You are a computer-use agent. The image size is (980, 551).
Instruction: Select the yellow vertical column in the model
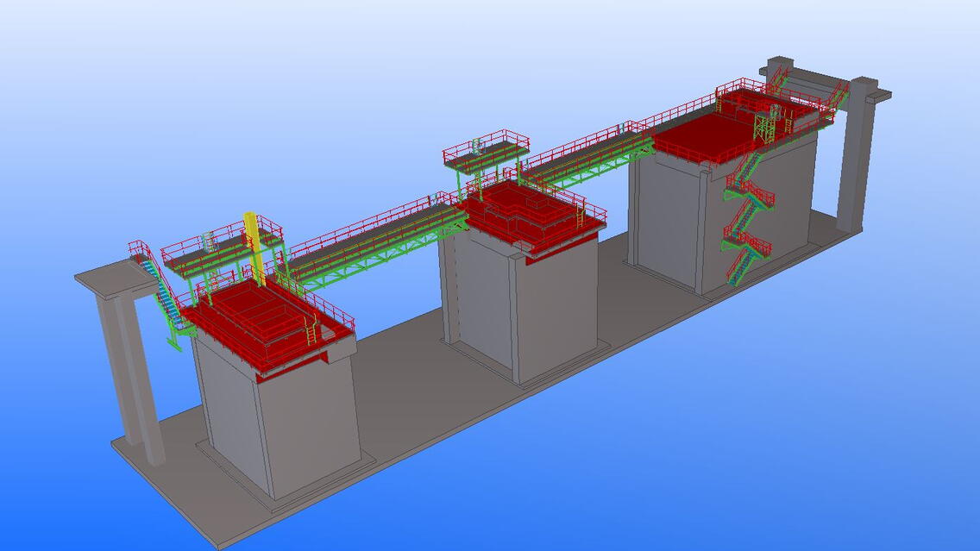pyautogui.click(x=253, y=247)
